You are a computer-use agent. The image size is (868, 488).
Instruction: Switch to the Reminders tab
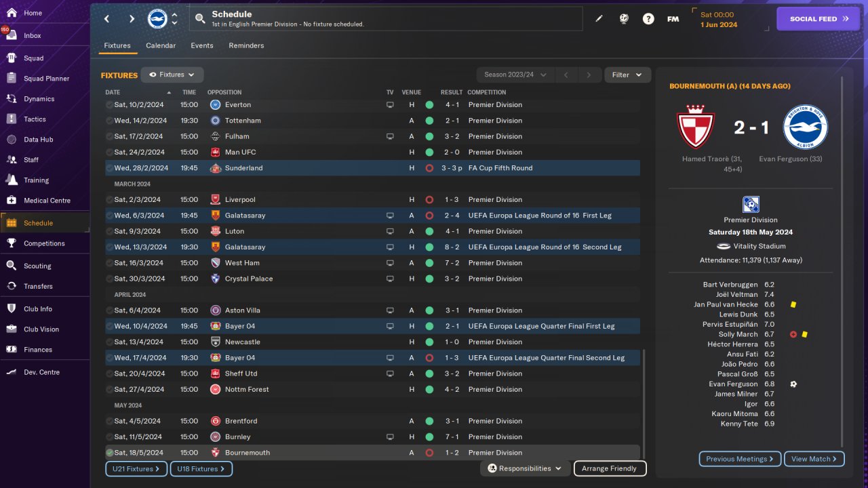[x=246, y=45]
